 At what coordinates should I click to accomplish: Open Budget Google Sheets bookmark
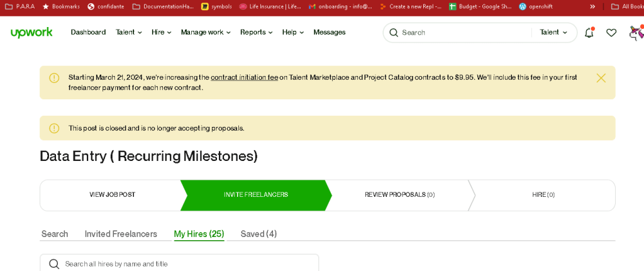(480, 6)
